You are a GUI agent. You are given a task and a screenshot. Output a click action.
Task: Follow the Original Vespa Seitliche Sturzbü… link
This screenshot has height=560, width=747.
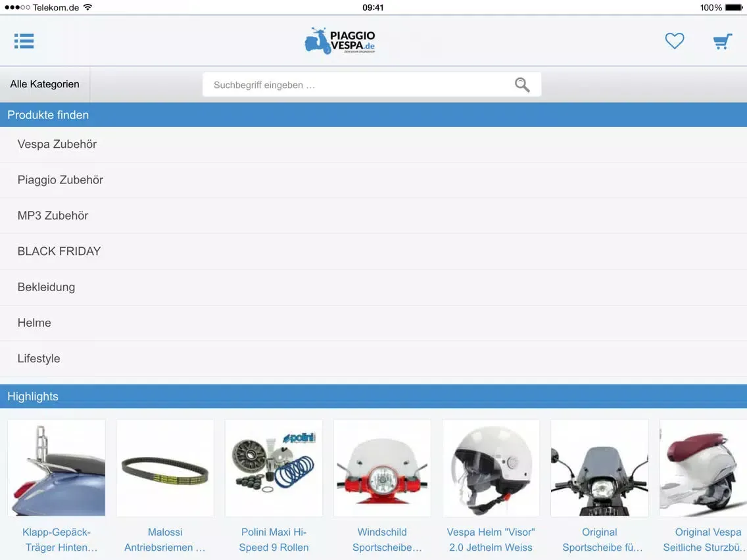click(705, 540)
